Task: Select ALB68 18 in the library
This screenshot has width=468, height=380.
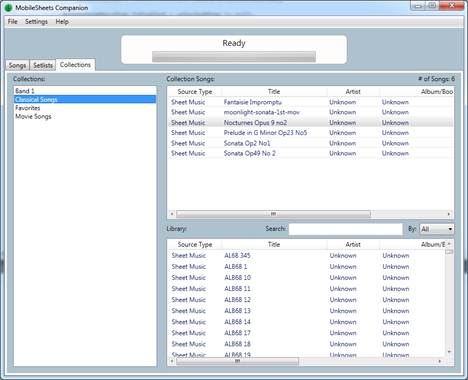Action: 307,344
